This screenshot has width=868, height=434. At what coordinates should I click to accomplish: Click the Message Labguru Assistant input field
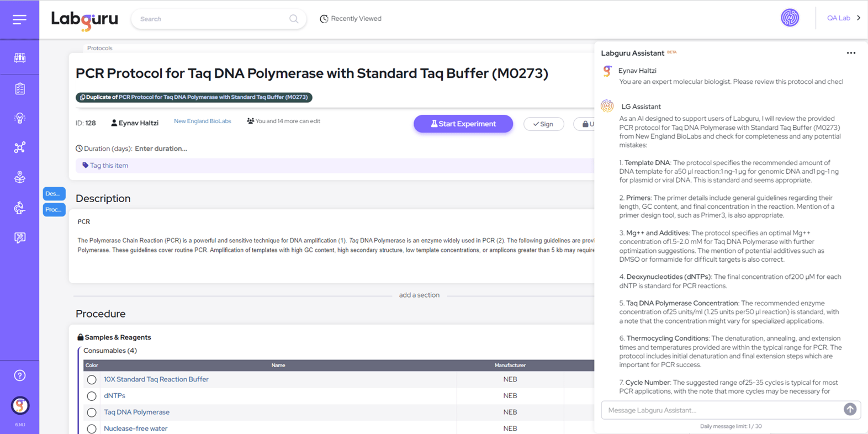point(721,410)
